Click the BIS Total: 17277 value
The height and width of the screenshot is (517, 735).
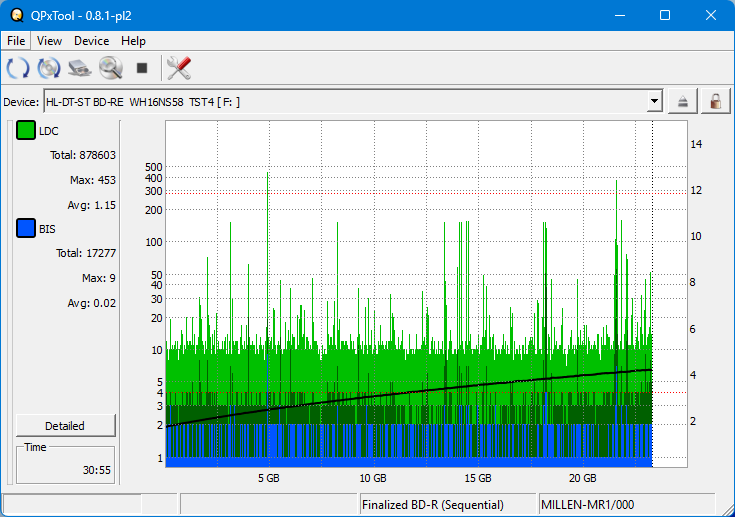(x=86, y=253)
